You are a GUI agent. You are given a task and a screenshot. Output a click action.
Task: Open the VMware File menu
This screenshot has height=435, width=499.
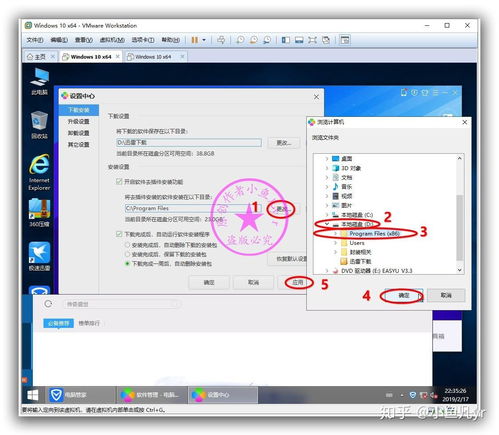tap(35, 40)
